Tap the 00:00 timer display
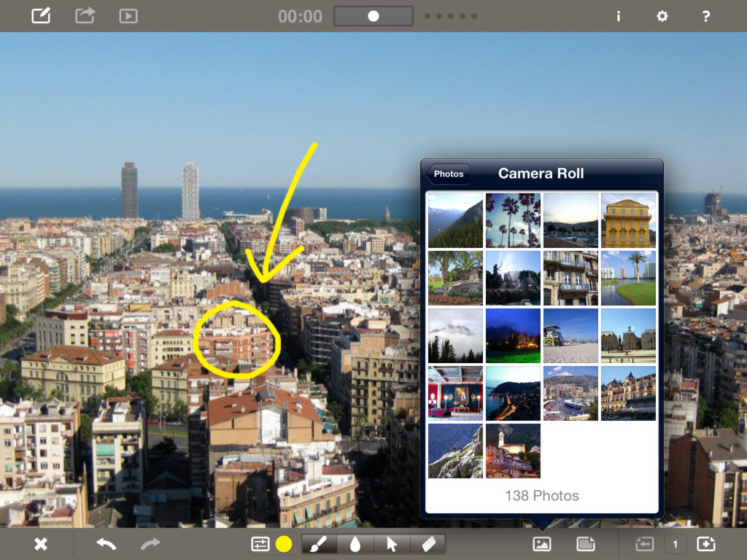747x560 pixels. click(x=300, y=16)
